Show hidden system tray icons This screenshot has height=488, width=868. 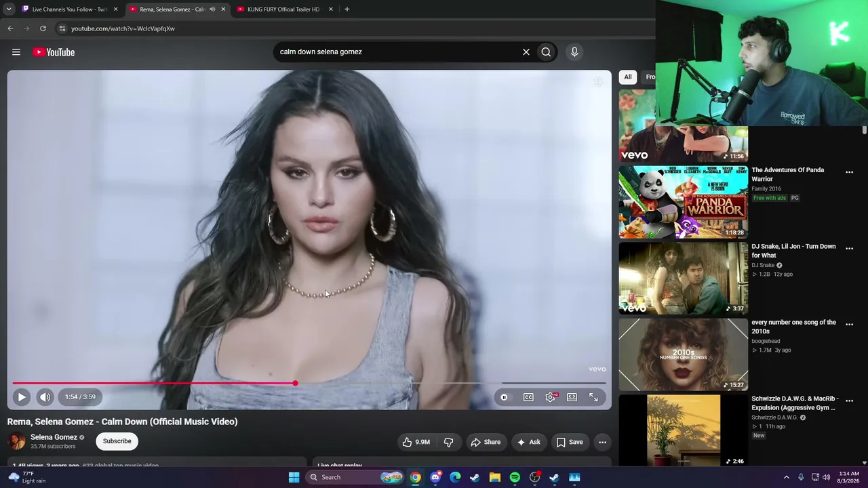point(787,477)
